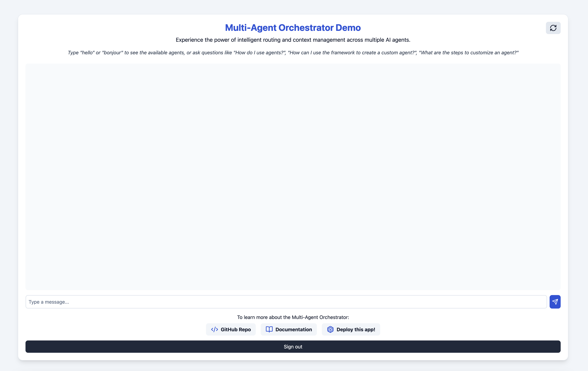Image resolution: width=588 pixels, height=371 pixels.
Task: Click the open book icon beside Documentation
Action: 269,330
